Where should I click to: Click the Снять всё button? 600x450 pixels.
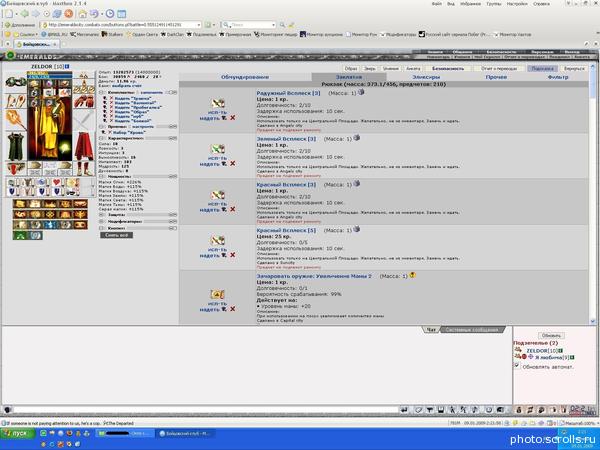pyautogui.click(x=117, y=235)
